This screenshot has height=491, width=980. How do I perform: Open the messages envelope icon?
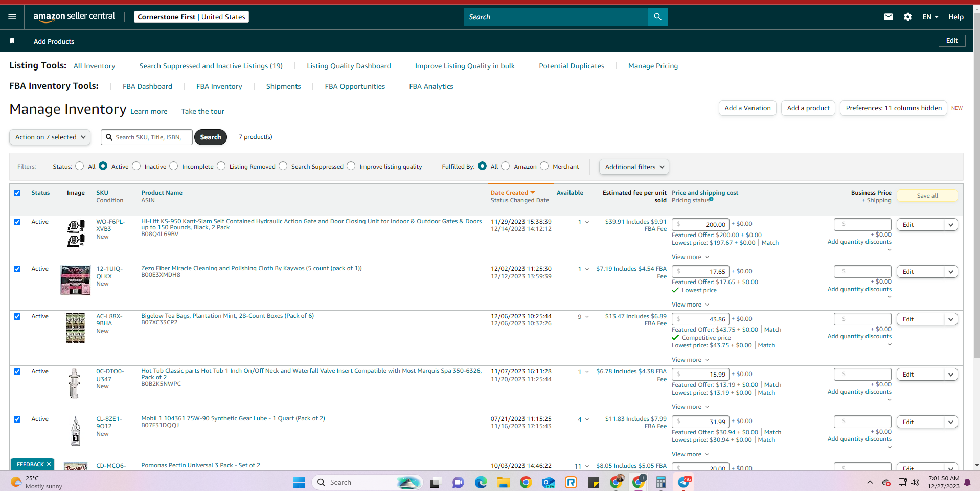click(x=888, y=17)
